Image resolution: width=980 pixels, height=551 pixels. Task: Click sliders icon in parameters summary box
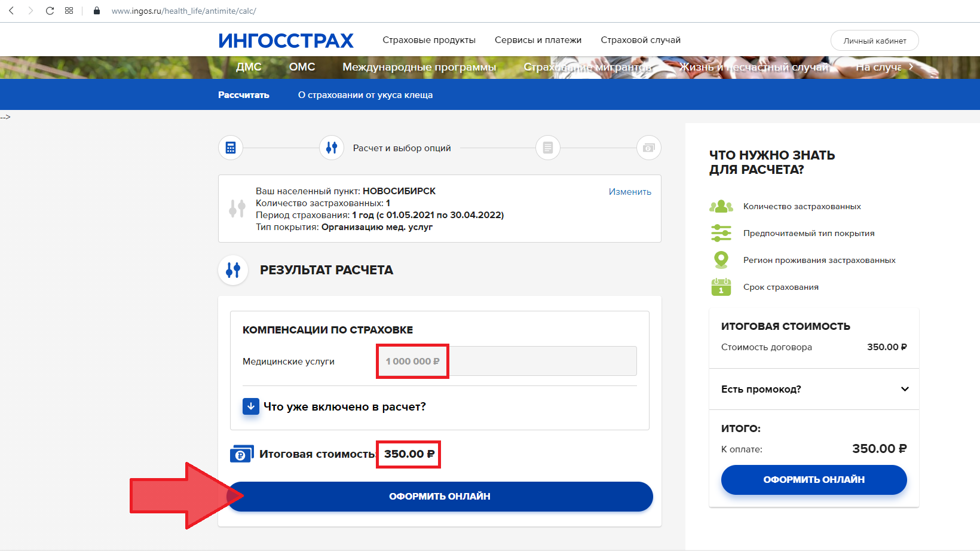click(237, 209)
